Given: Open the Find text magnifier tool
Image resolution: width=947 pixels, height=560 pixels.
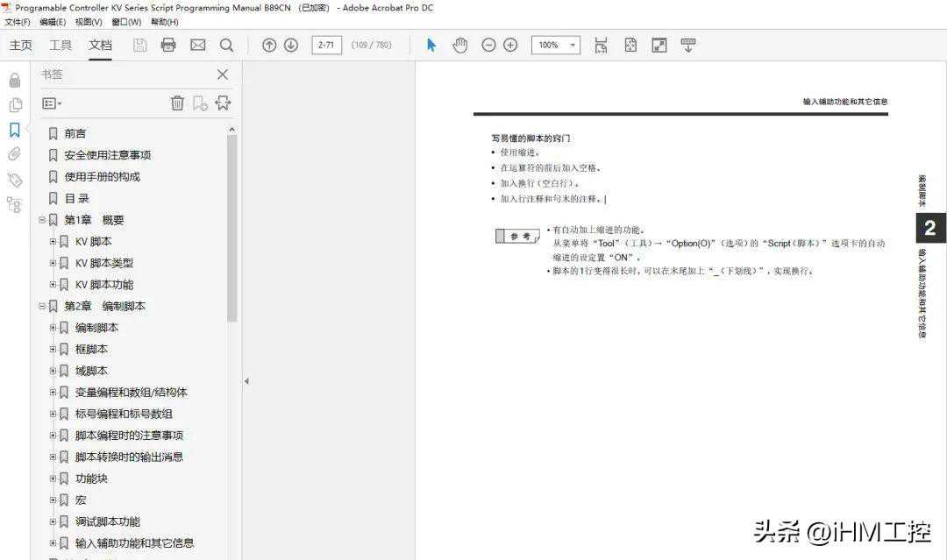Looking at the screenshot, I should [x=226, y=45].
